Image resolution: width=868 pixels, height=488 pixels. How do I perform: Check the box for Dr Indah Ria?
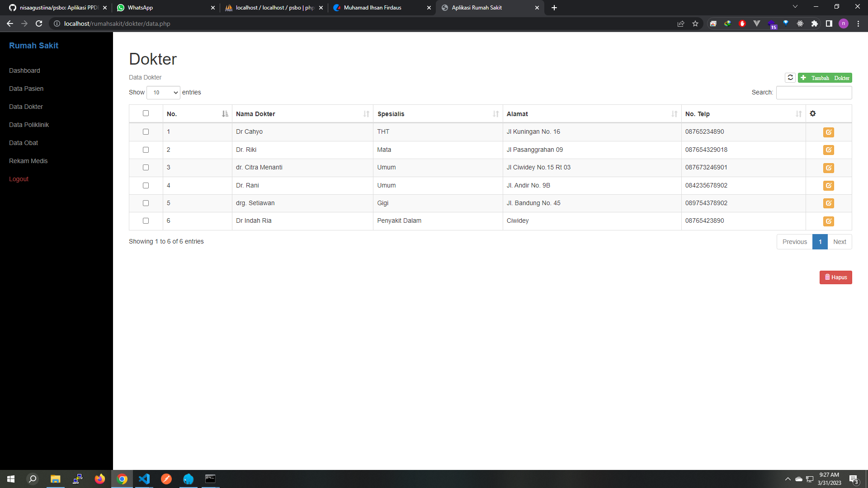[146, 221]
